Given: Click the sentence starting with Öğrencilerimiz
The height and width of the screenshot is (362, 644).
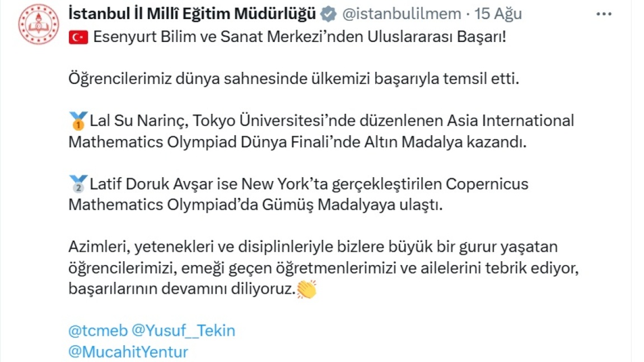Looking at the screenshot, I should click(294, 79).
